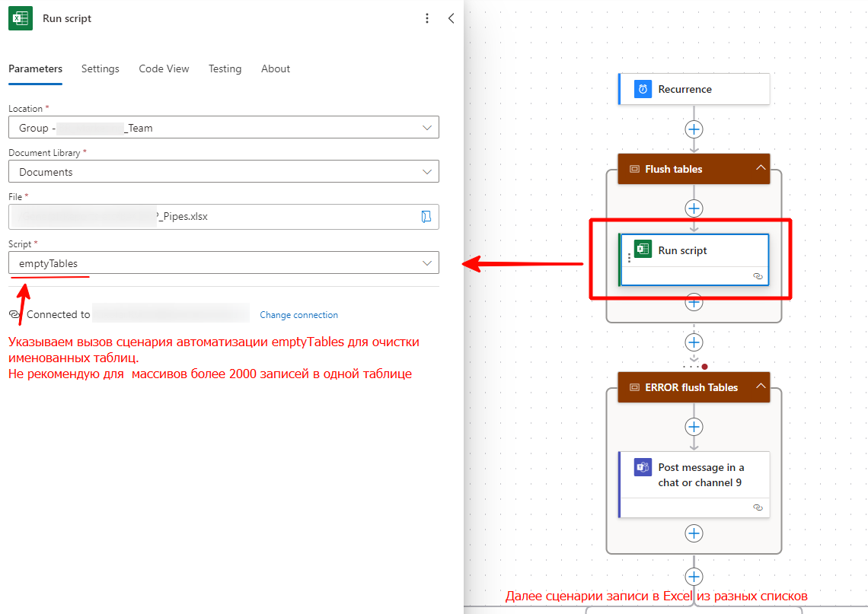Collapse the Flush tables scope

[759, 168]
